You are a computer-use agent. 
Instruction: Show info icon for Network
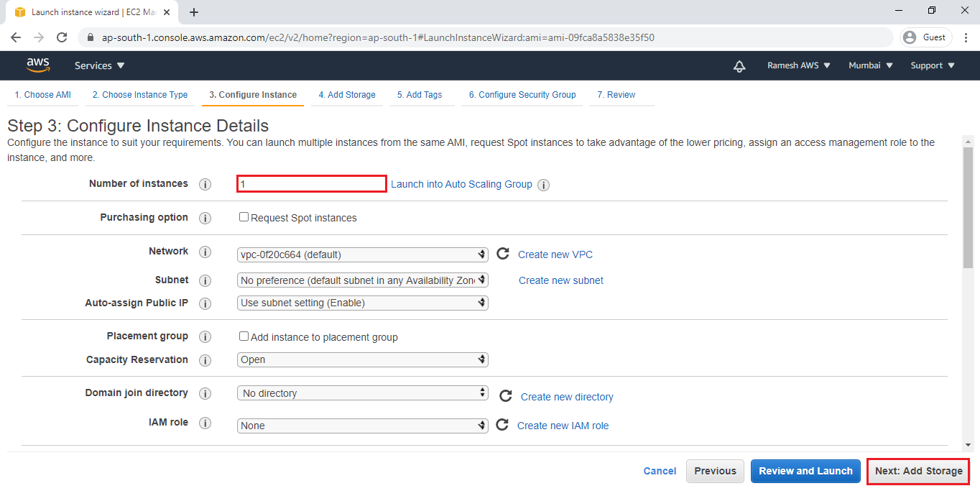(205, 252)
